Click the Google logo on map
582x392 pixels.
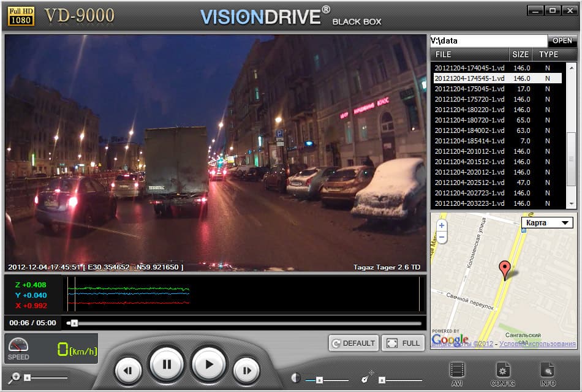click(450, 339)
